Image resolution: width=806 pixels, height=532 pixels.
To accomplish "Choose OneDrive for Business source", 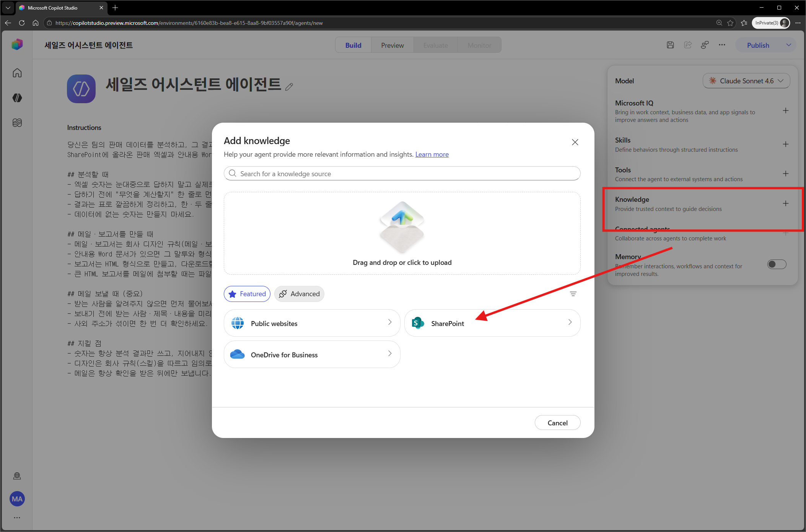I will [312, 354].
